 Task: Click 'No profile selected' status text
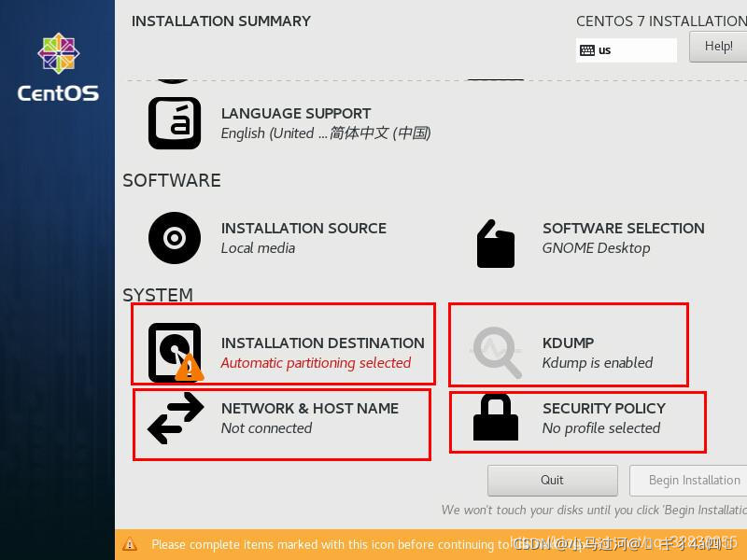point(601,428)
